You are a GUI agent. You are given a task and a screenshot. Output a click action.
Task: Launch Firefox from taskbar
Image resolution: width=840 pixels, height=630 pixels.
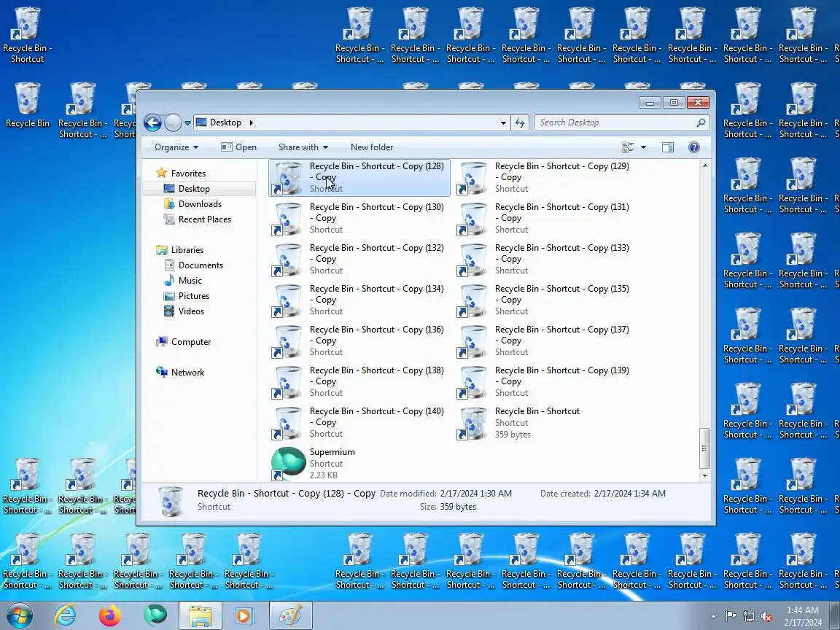pos(110,616)
